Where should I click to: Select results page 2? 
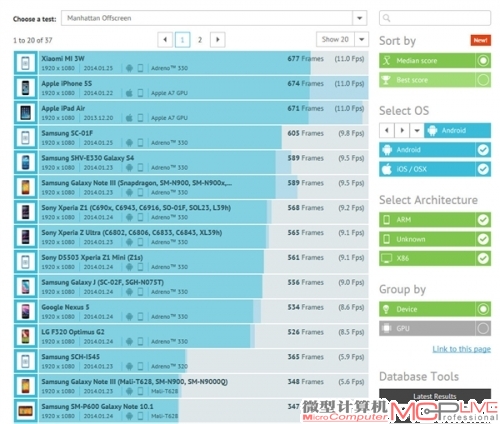click(200, 40)
